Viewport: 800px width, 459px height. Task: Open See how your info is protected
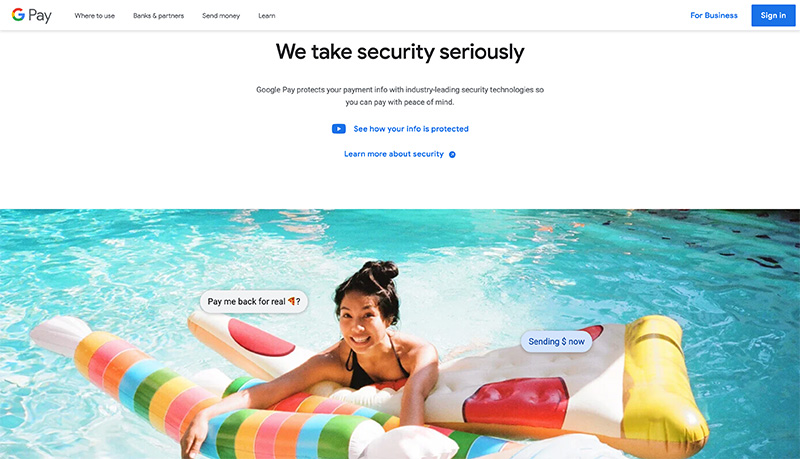coord(411,129)
